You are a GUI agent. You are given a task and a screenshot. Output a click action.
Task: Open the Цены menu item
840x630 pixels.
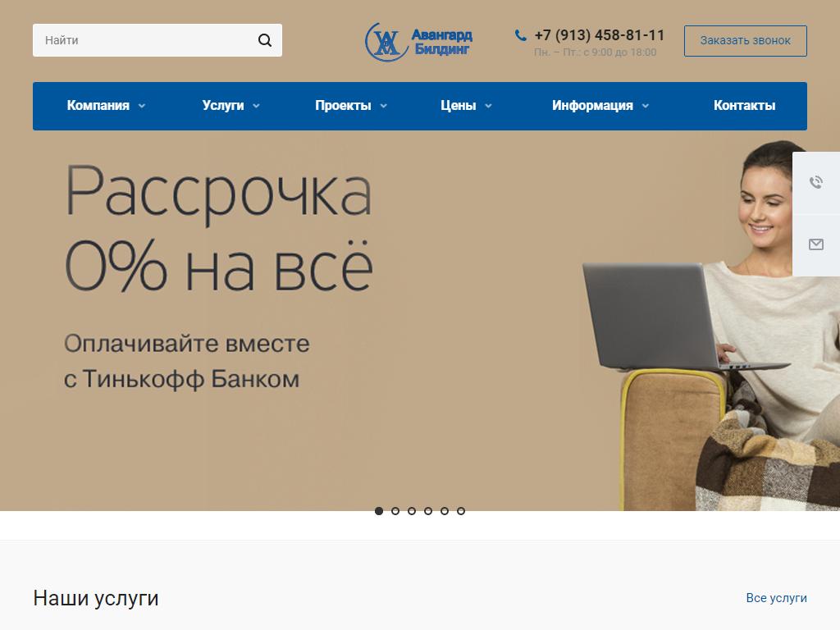[458, 106]
